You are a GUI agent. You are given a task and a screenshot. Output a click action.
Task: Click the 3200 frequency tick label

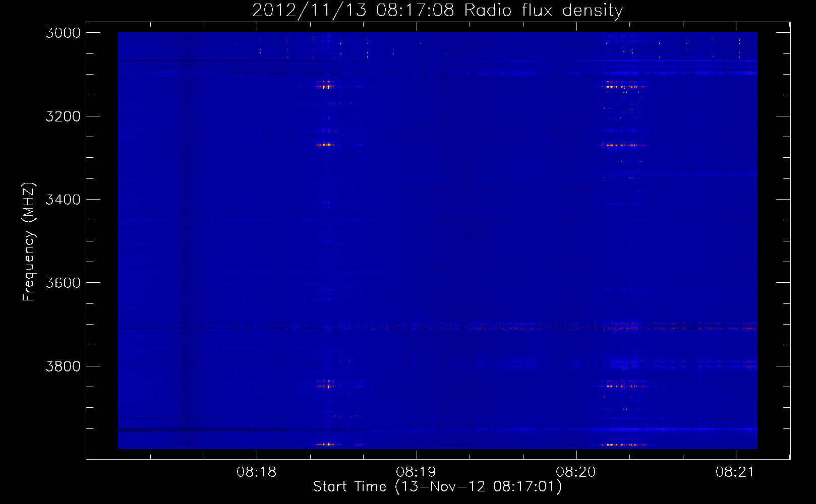[x=63, y=116]
